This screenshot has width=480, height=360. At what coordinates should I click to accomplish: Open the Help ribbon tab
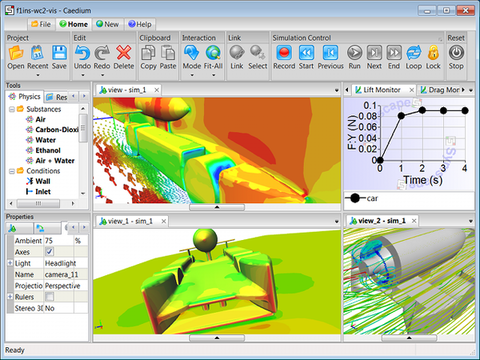coord(140,24)
